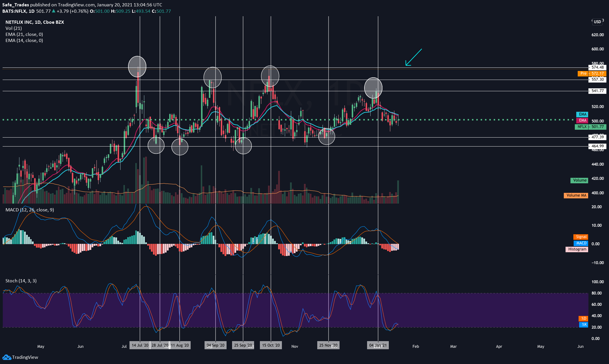Select the 464.99 horizontal line label
The width and height of the screenshot is (609, 364).
click(597, 146)
